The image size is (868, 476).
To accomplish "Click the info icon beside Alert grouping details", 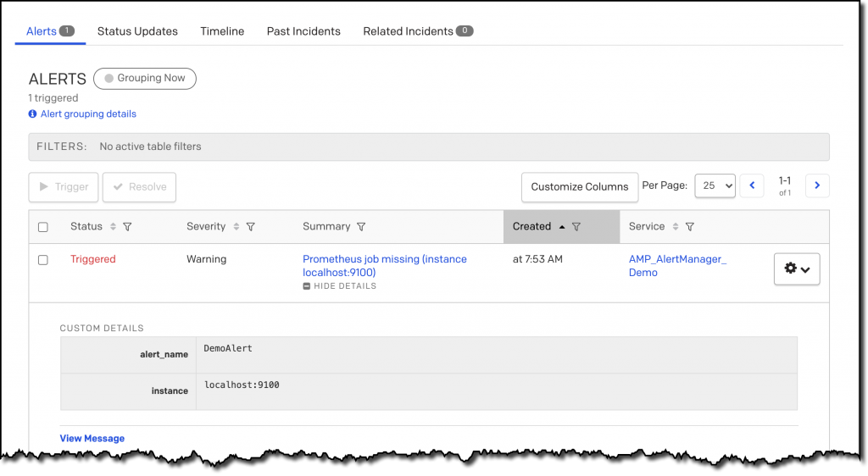I will click(33, 113).
